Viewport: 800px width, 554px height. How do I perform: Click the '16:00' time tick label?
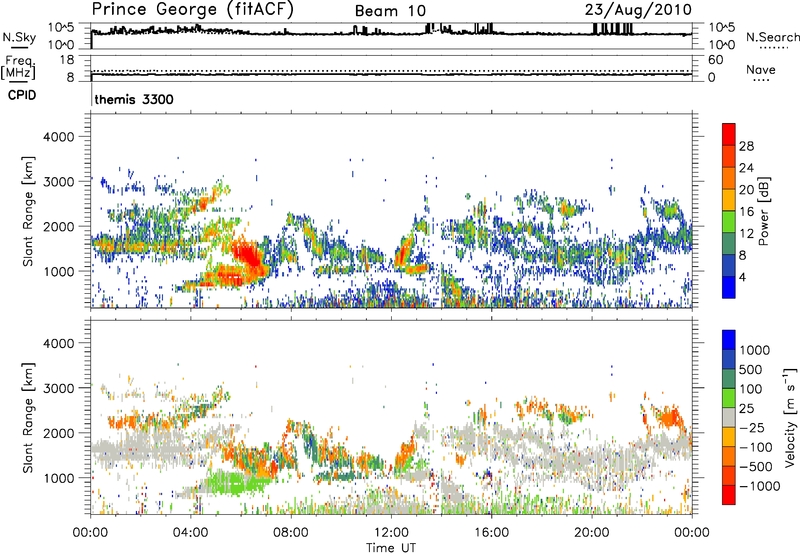coord(491,533)
